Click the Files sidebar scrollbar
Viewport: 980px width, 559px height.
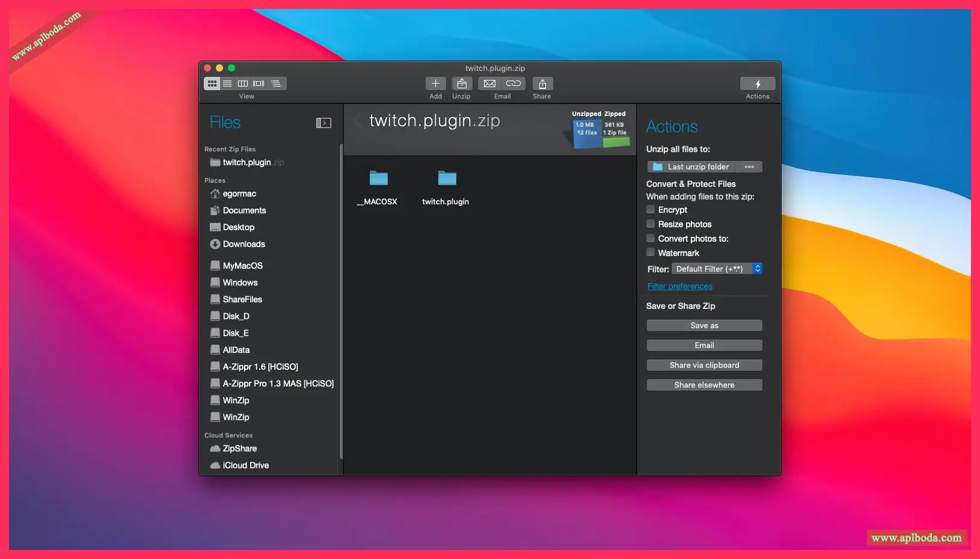click(341, 301)
